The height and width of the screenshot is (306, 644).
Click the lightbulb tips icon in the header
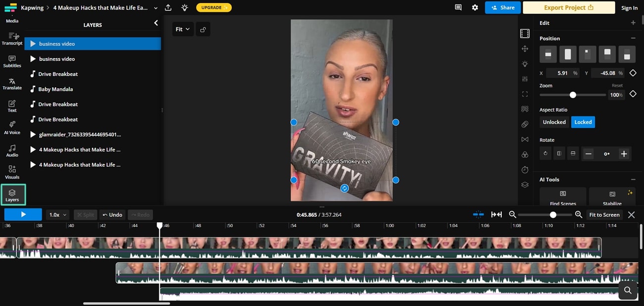pos(184,7)
